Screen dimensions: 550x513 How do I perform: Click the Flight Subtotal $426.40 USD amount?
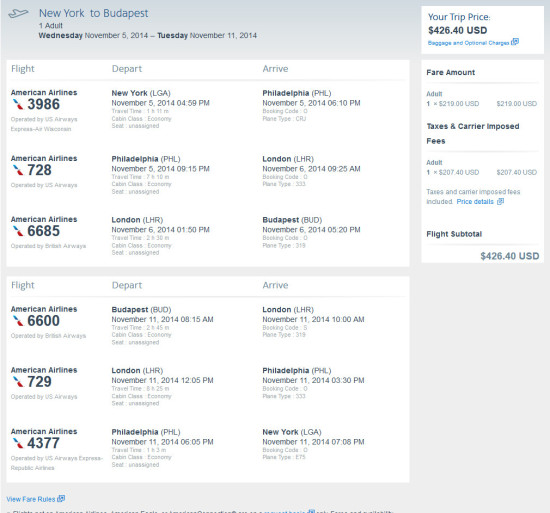click(510, 256)
